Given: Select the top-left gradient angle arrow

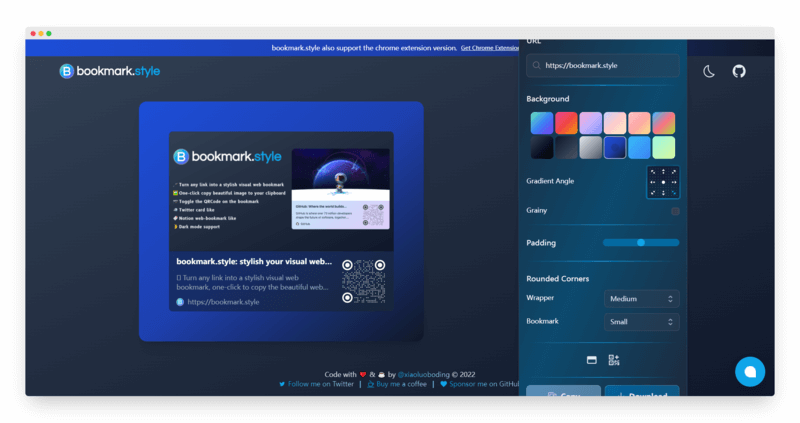Looking at the screenshot, I should click(652, 172).
